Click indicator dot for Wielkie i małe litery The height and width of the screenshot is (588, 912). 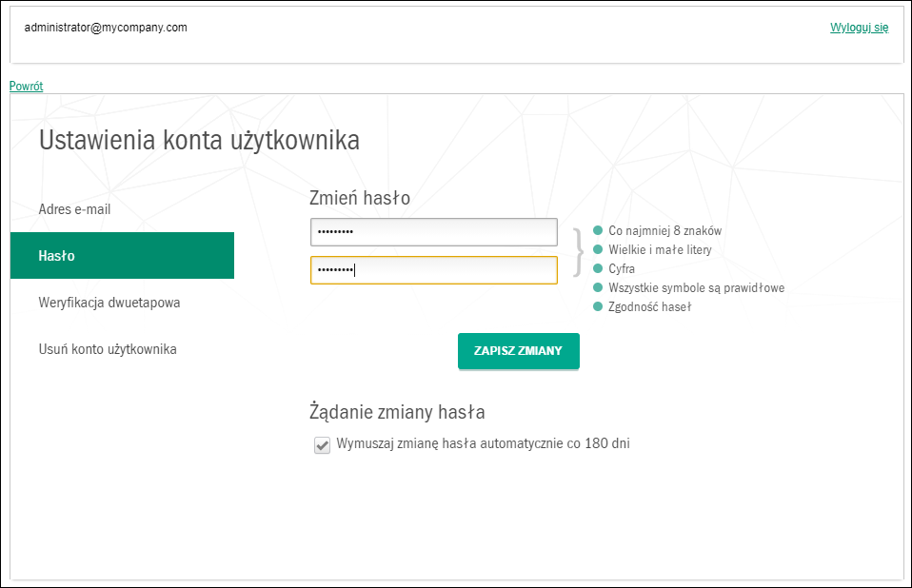598,249
